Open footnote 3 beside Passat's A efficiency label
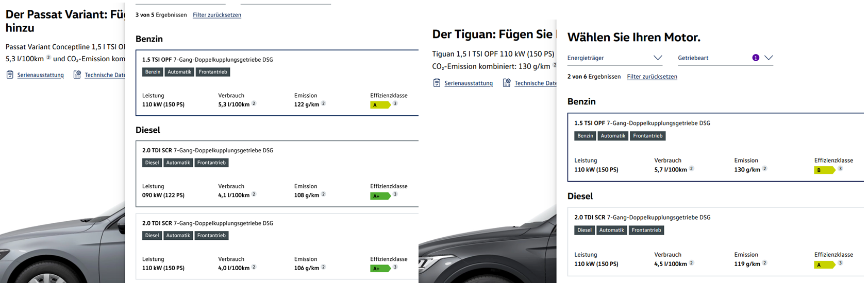Viewport: 868px width, 283px height. click(395, 103)
